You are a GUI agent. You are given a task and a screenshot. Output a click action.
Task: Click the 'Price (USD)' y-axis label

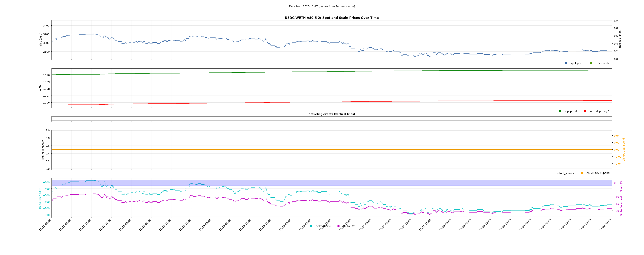(x=41, y=40)
